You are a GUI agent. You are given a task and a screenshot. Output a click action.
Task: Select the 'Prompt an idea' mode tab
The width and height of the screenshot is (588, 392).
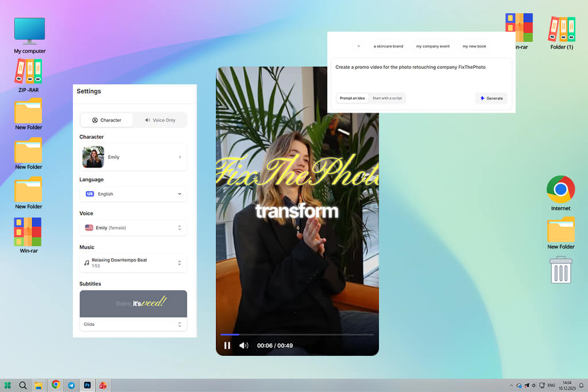pyautogui.click(x=352, y=98)
